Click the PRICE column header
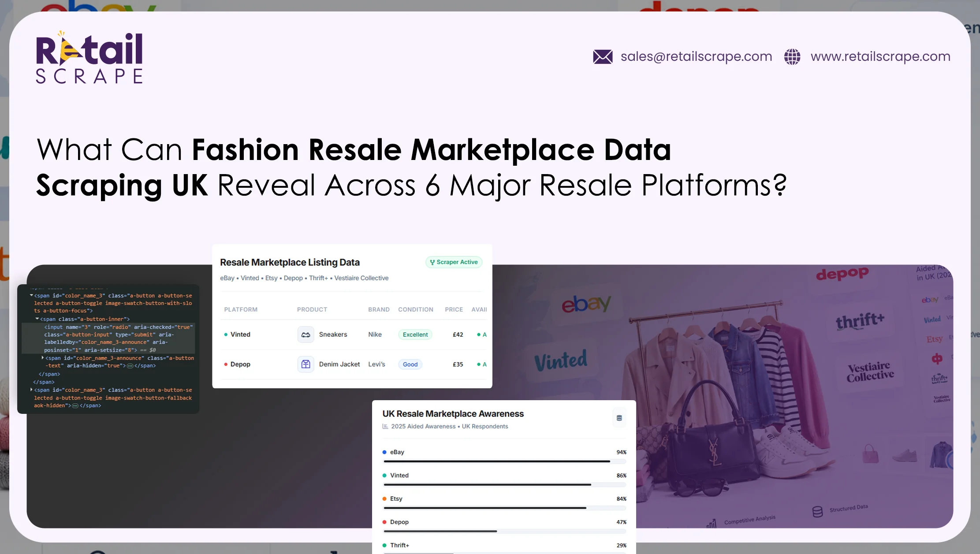The height and width of the screenshot is (554, 980). (454, 309)
